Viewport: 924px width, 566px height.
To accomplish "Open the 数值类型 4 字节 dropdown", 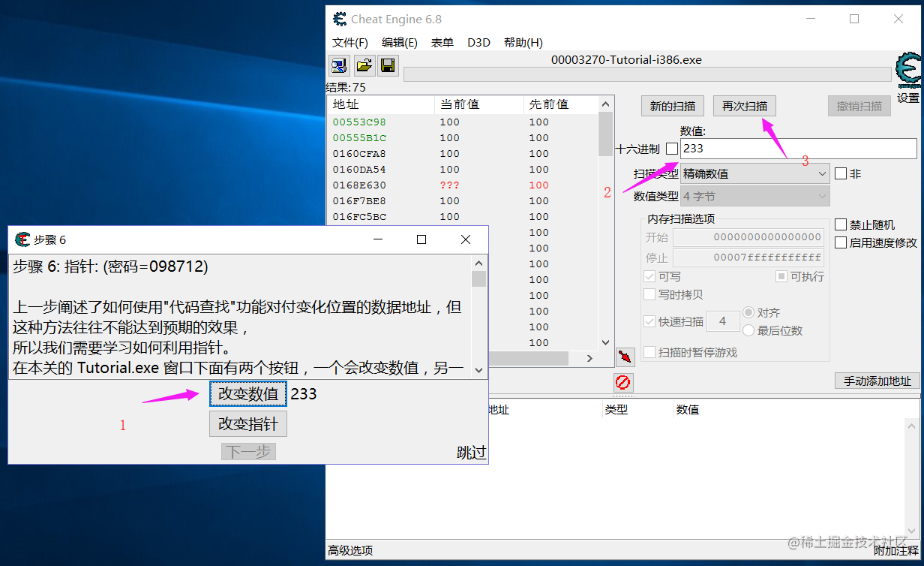I will point(754,197).
